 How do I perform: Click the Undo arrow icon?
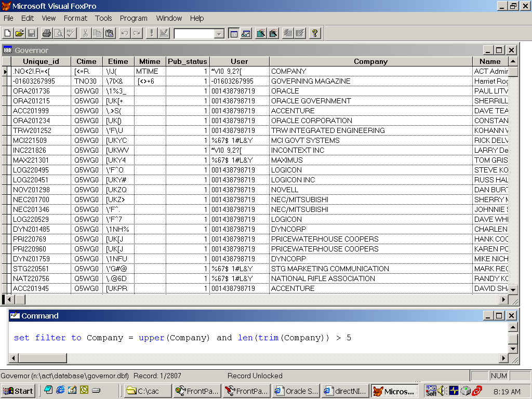(x=125, y=33)
